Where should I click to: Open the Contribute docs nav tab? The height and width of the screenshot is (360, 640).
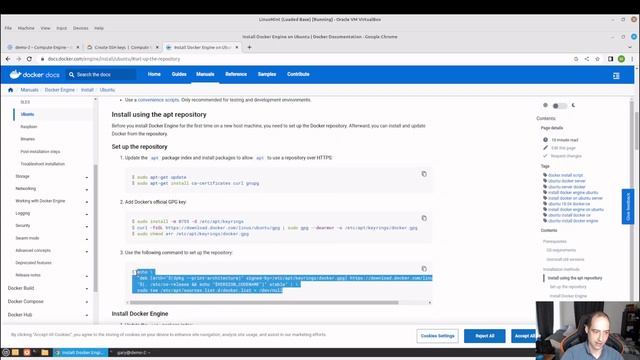coord(298,74)
